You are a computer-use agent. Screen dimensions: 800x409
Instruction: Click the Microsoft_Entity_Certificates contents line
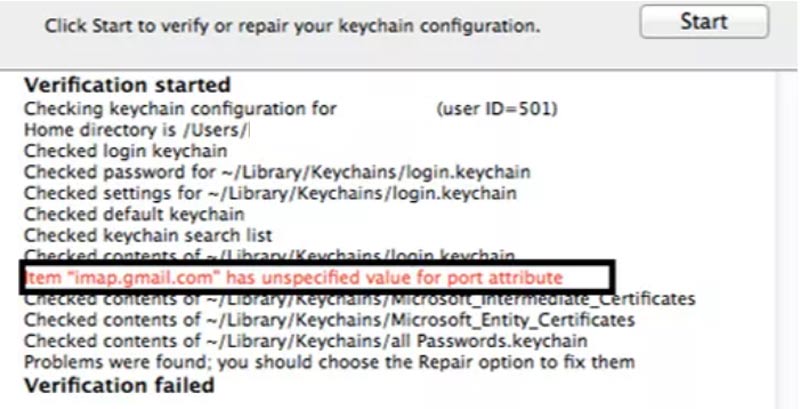pyautogui.click(x=329, y=320)
